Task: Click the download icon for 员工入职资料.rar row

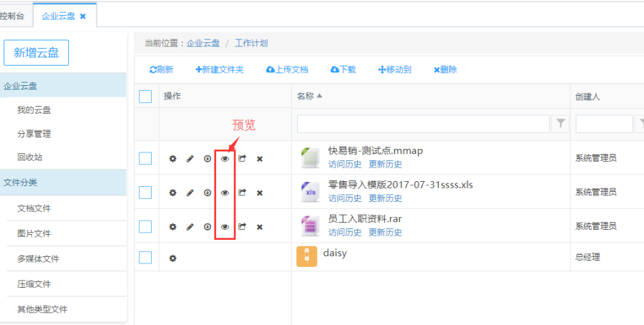Action: 208,227
